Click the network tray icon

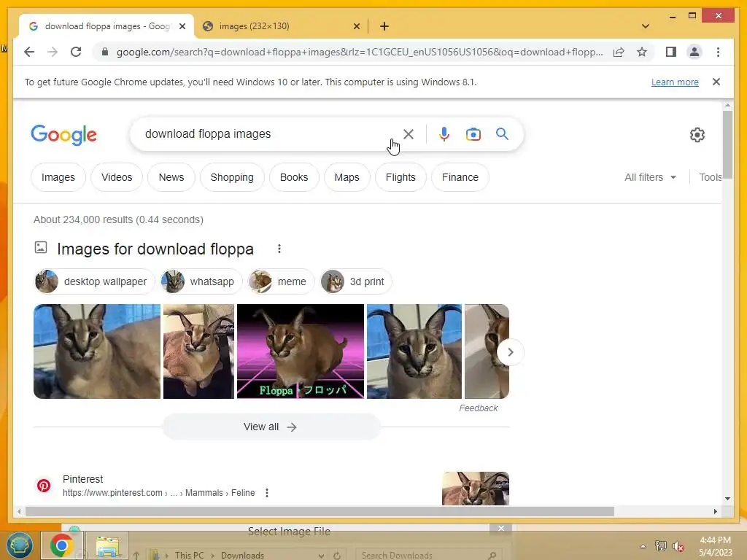(x=661, y=546)
